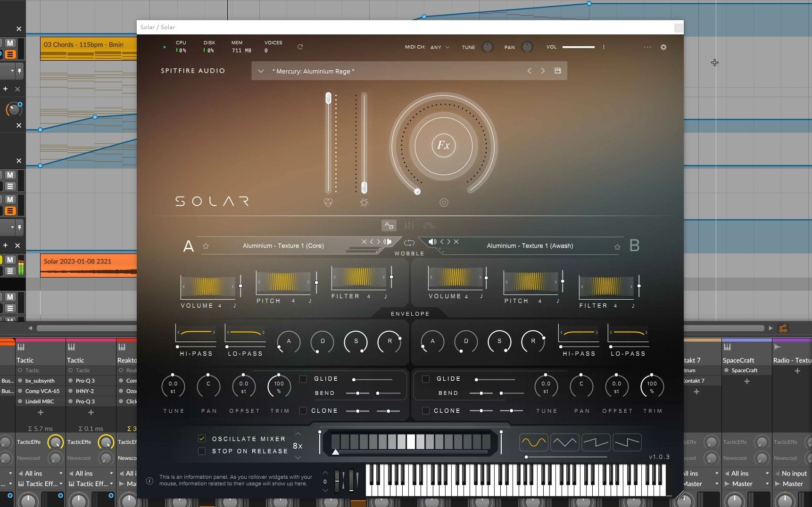This screenshot has width=812, height=507.
Task: Raise keyboard octave up arrow
Action: pos(325,473)
